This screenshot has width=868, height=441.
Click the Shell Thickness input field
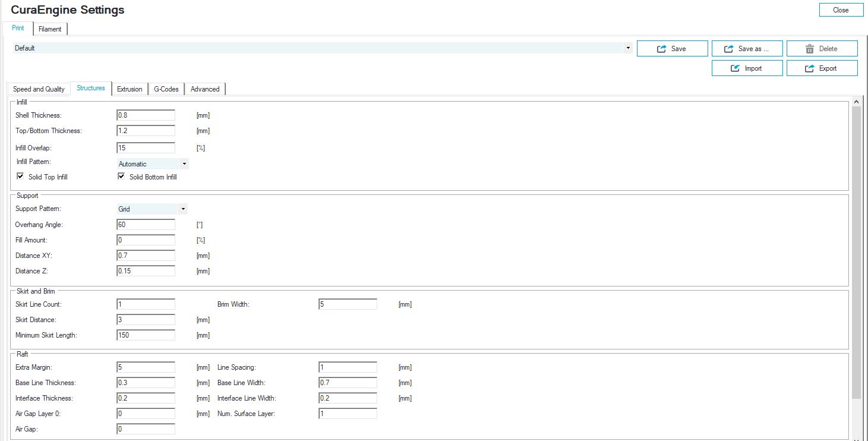(146, 115)
